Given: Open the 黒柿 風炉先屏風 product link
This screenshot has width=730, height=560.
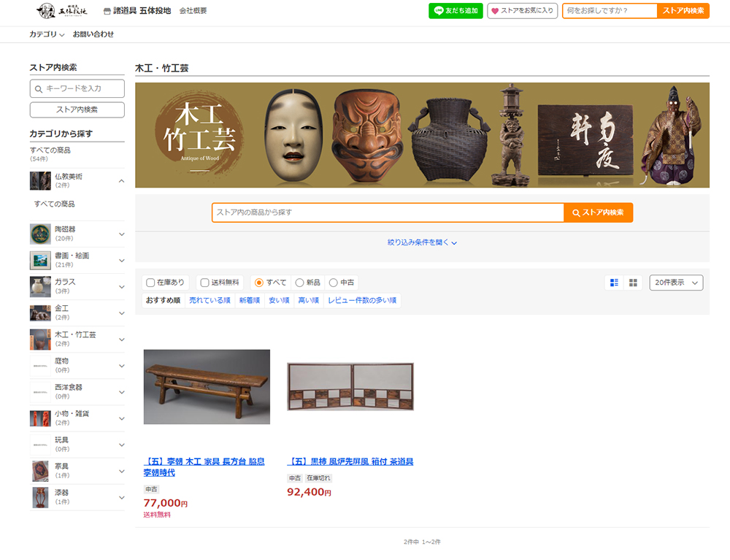Looking at the screenshot, I should coord(350,461).
